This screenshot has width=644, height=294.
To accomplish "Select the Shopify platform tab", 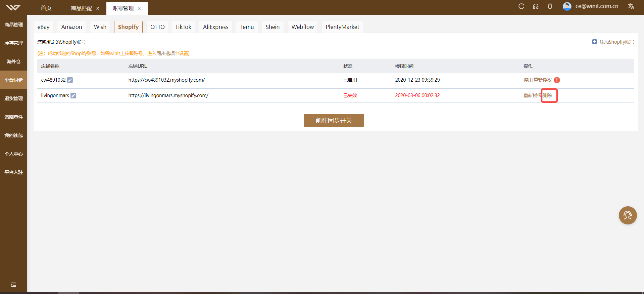I will click(x=128, y=27).
